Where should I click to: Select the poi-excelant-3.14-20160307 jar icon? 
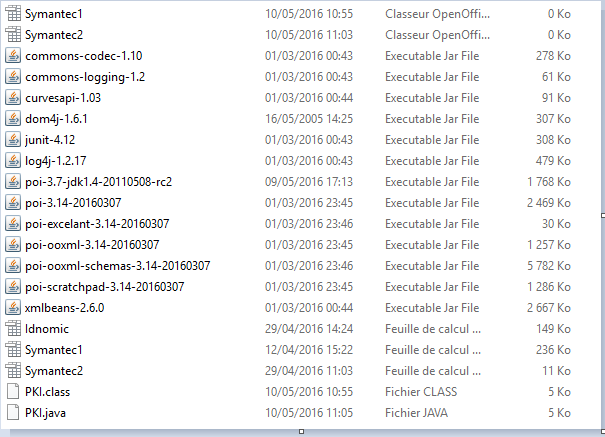pos(13,224)
